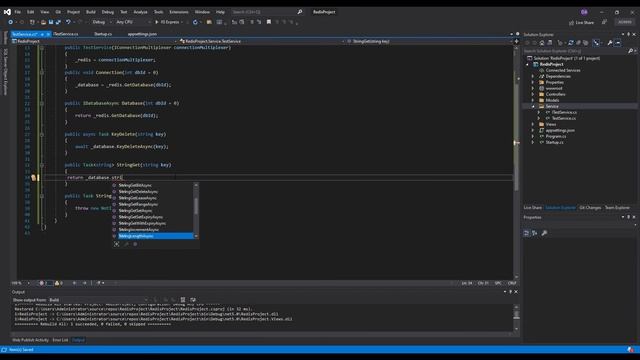Open the Edit menu
The image size is (640, 360).
tap(31, 12)
